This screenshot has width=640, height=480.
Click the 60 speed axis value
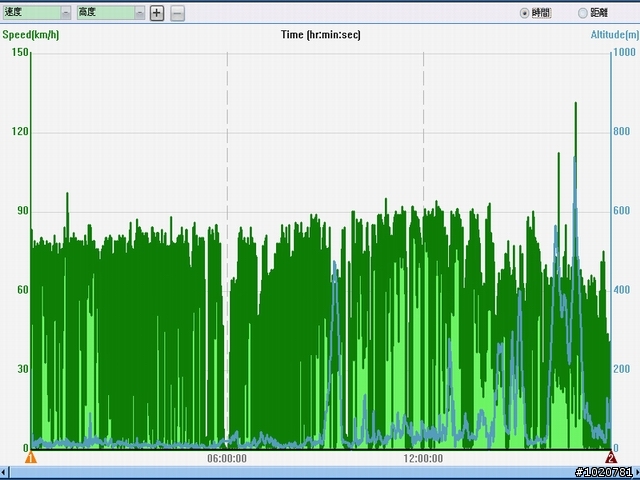(x=23, y=290)
